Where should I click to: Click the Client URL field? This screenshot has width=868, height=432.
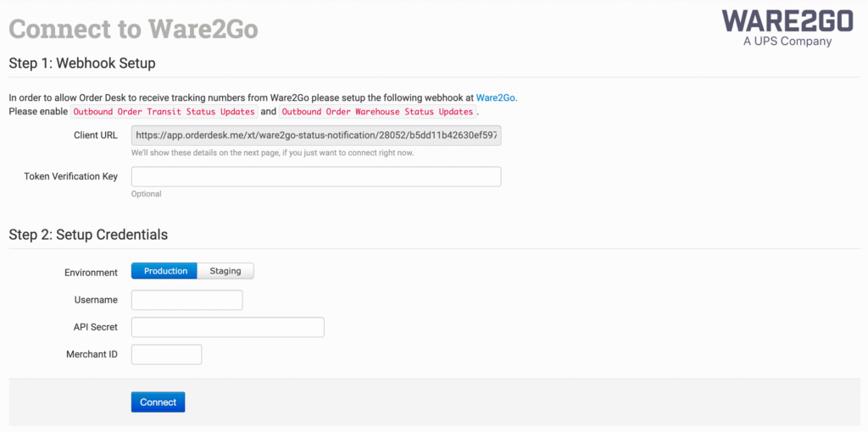[x=316, y=136]
